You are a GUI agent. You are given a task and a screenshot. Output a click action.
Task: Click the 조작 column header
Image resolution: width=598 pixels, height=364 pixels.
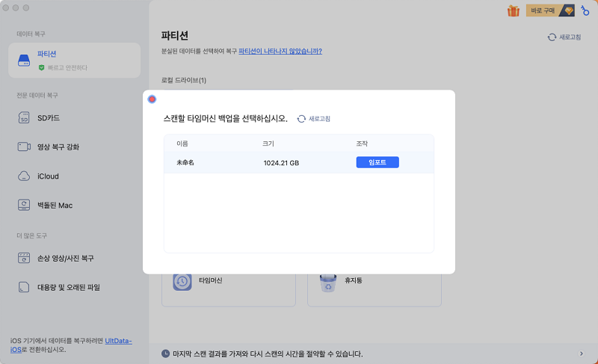click(362, 144)
